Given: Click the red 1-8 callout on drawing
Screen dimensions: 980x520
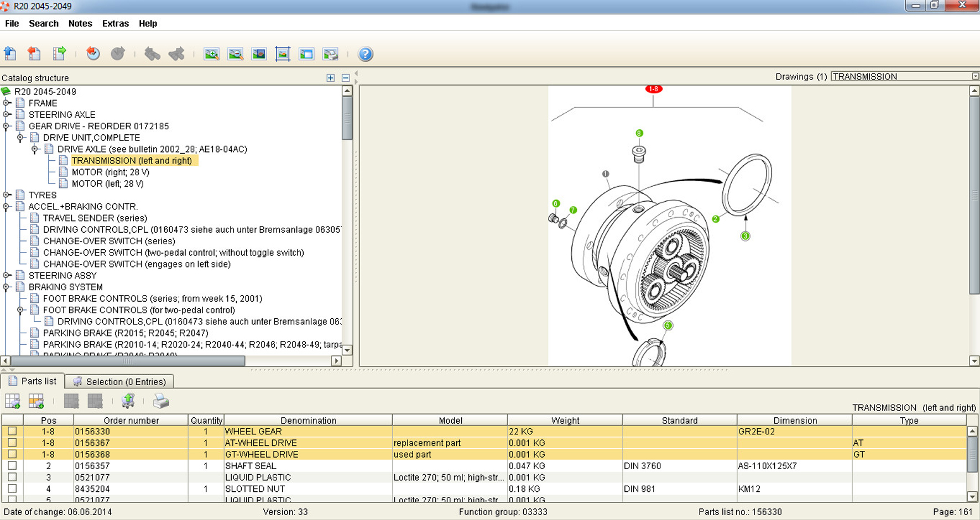Looking at the screenshot, I should [653, 89].
